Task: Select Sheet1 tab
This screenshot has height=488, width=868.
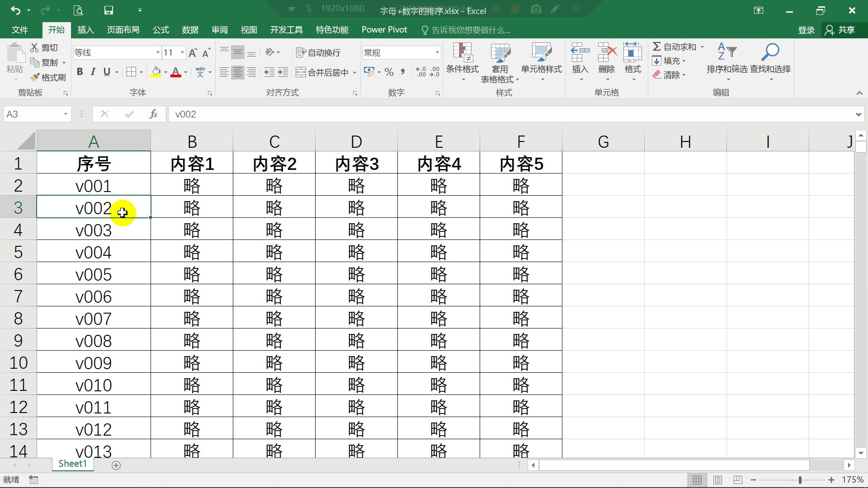Action: tap(72, 464)
